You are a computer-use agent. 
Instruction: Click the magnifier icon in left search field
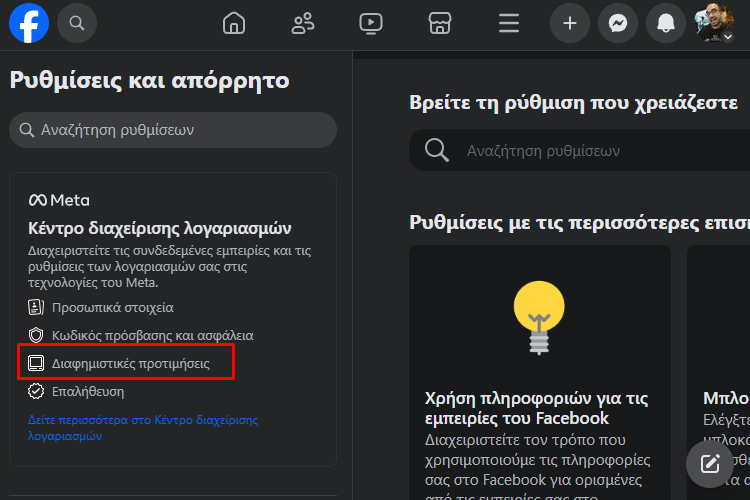[x=27, y=130]
